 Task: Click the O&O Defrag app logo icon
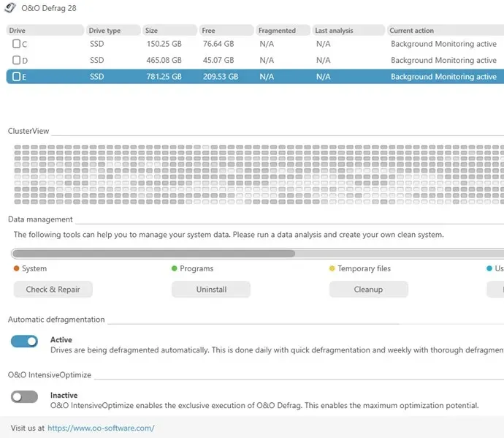10,7
